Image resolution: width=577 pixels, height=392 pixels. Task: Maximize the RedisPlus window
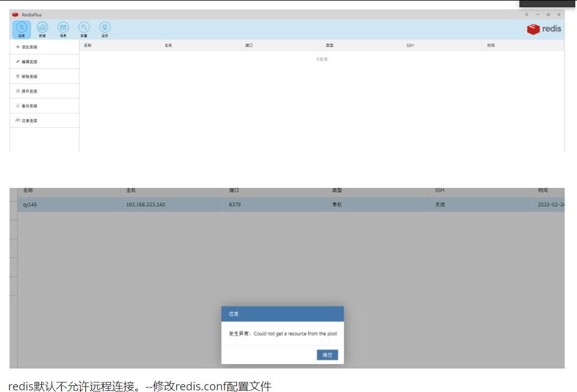point(548,15)
